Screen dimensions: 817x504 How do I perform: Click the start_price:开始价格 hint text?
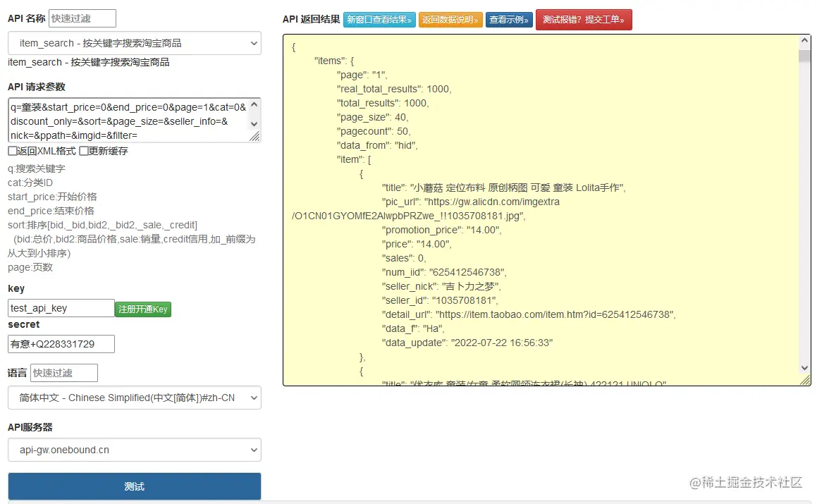52,197
